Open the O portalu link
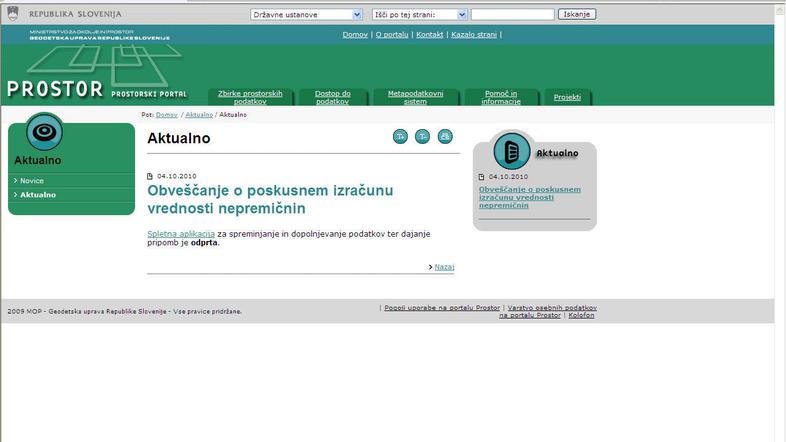 tap(392, 35)
